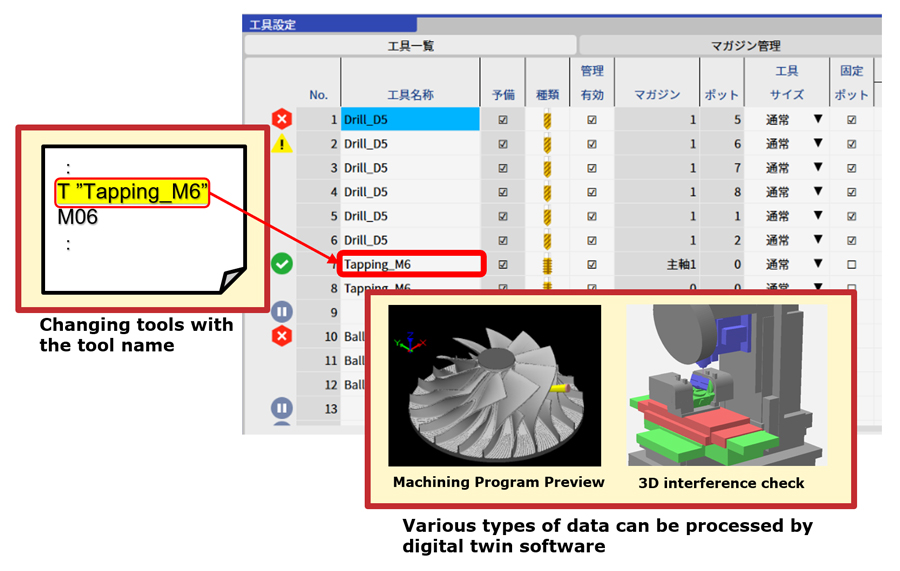Toggle the 管理有効 checkbox in row 3
Image resolution: width=900 pixels, height=571 pixels.
pos(592,168)
